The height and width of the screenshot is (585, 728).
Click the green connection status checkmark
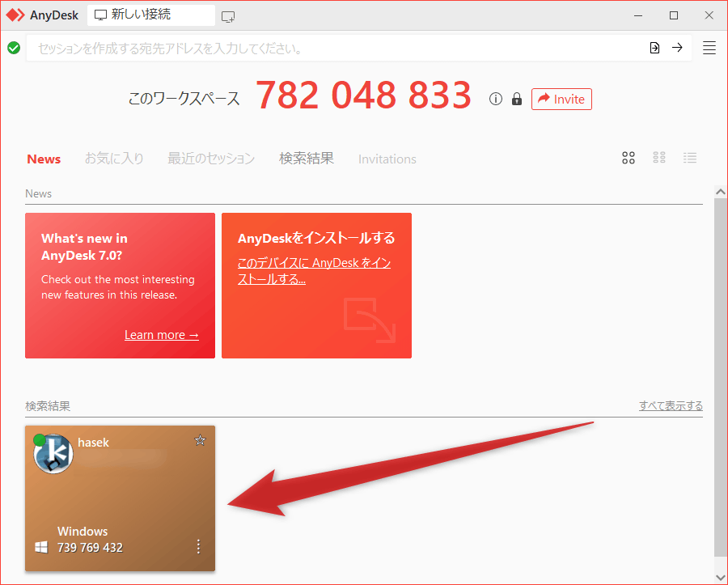tap(14, 48)
